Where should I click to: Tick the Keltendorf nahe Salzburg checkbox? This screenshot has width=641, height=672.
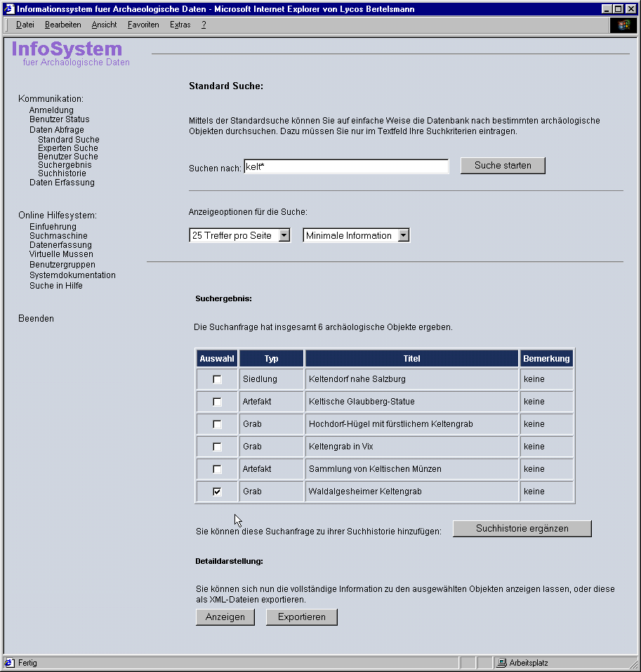[x=217, y=379]
